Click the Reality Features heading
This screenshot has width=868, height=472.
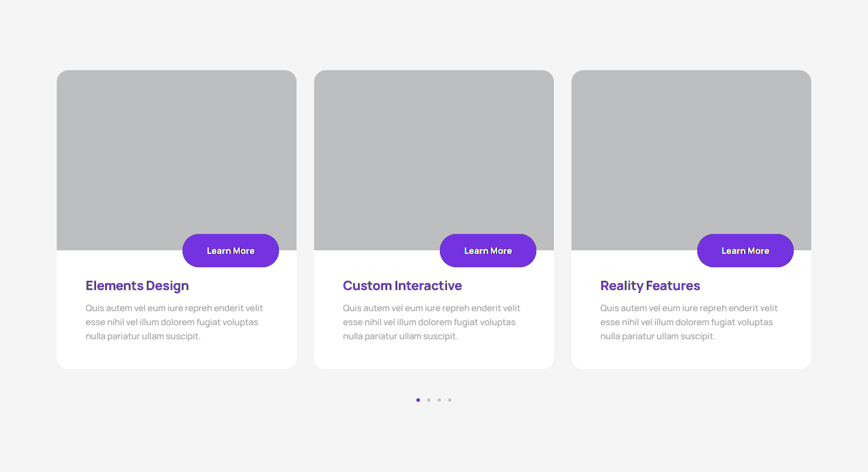click(x=650, y=285)
